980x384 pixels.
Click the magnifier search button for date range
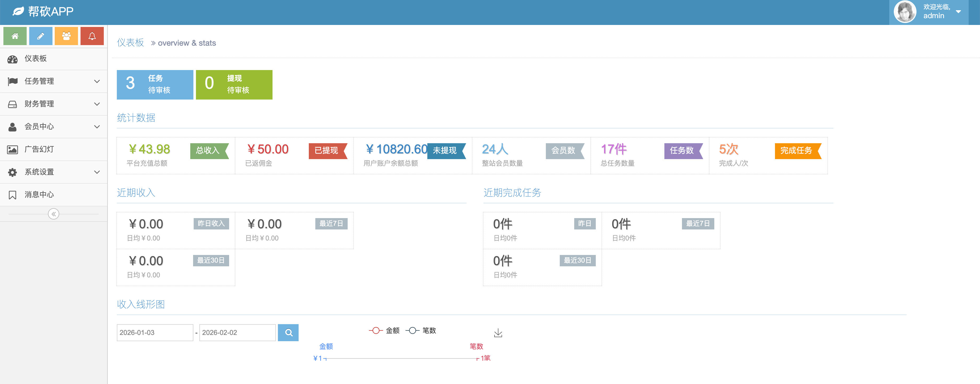[x=288, y=333]
